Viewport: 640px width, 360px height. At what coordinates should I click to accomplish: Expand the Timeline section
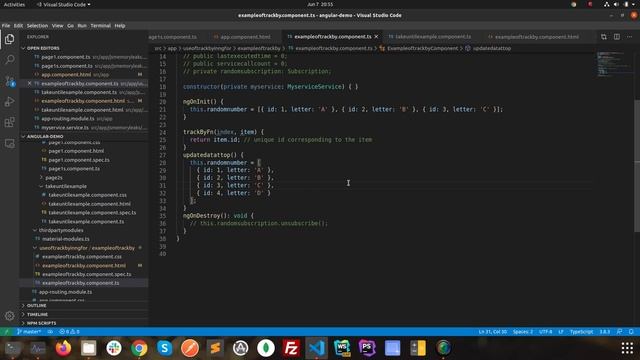(x=37, y=314)
